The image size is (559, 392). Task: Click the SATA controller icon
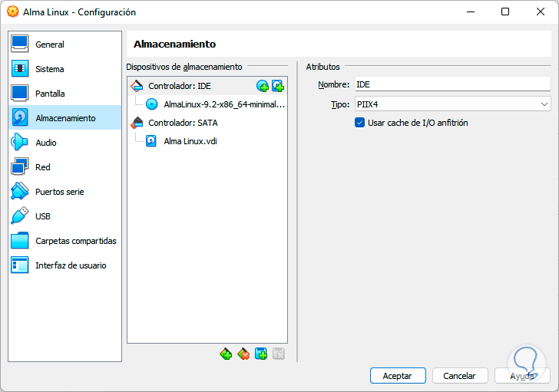point(137,123)
